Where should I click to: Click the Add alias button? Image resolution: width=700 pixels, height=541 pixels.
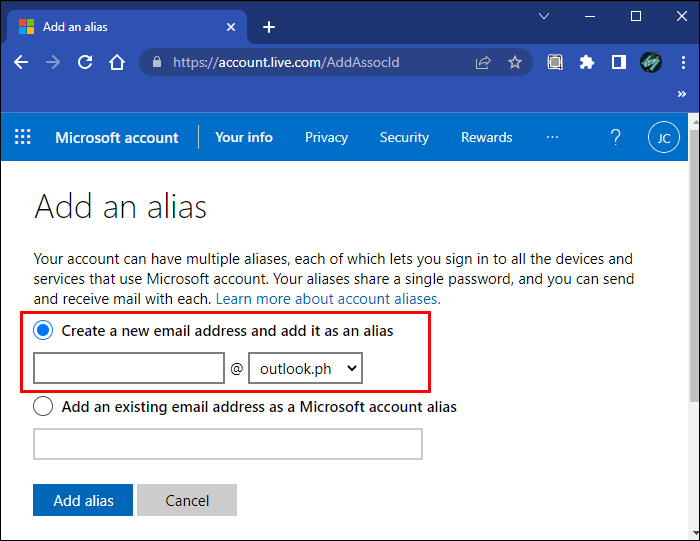[x=83, y=500]
